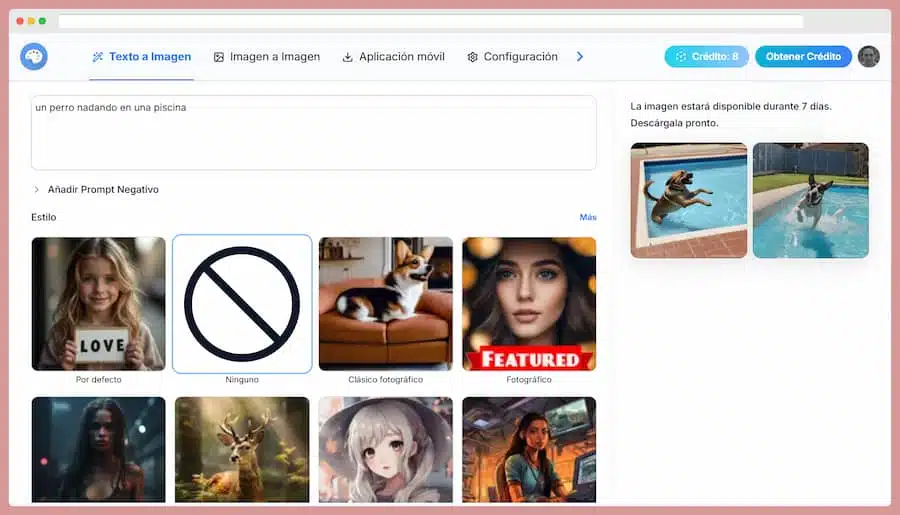This screenshot has width=900, height=515.
Task: Open the user profile avatar
Action: coord(868,57)
